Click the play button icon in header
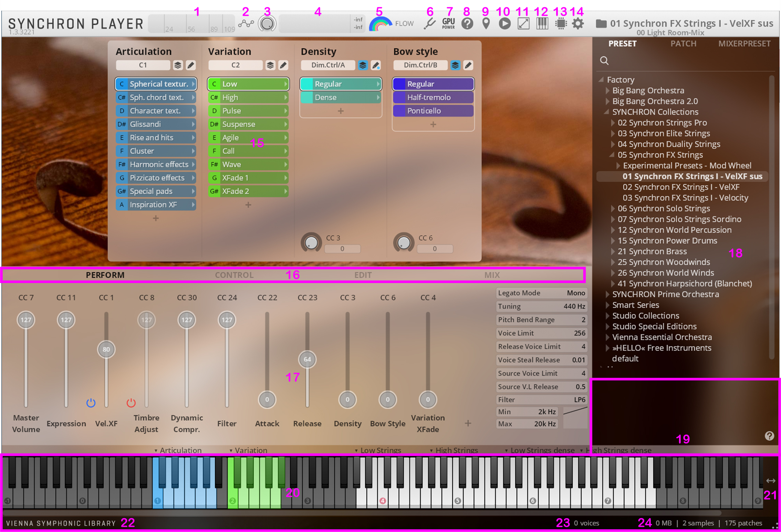The image size is (781, 532). pyautogui.click(x=504, y=23)
